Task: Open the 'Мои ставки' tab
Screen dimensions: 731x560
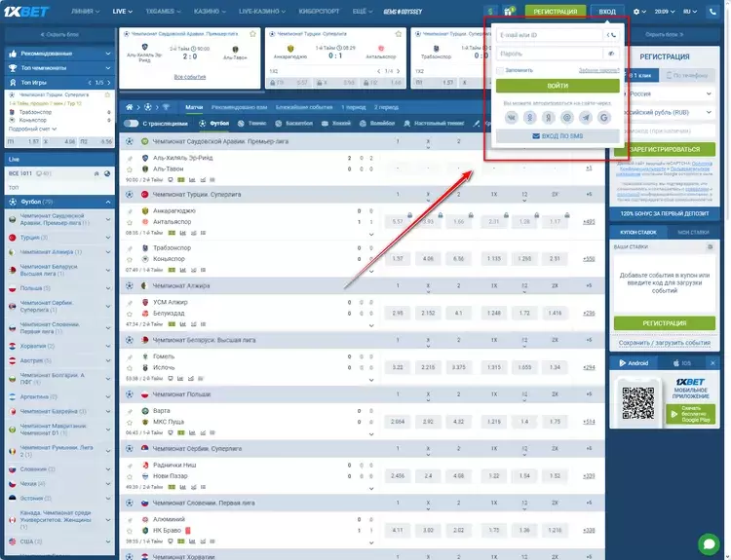Action: (x=693, y=232)
